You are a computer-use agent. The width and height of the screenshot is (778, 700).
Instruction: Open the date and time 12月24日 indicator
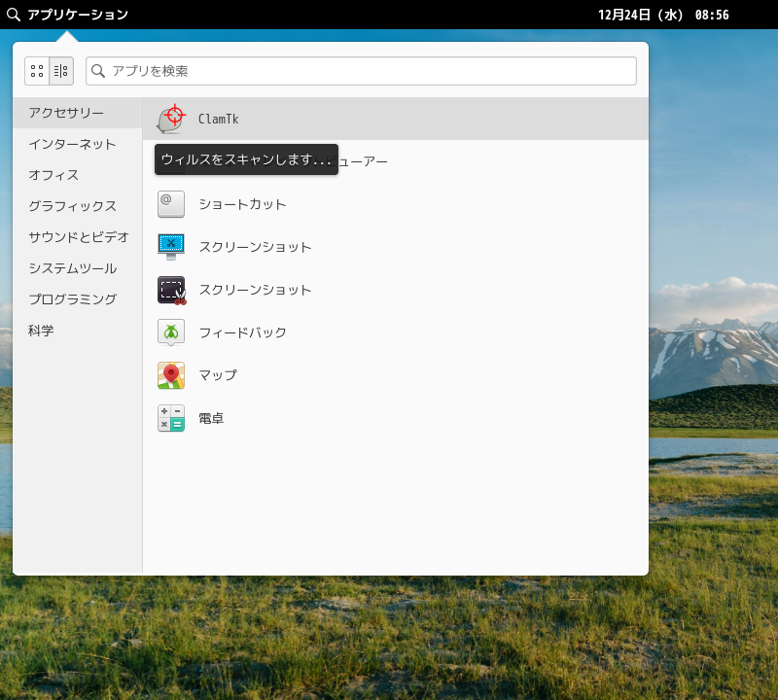point(663,15)
